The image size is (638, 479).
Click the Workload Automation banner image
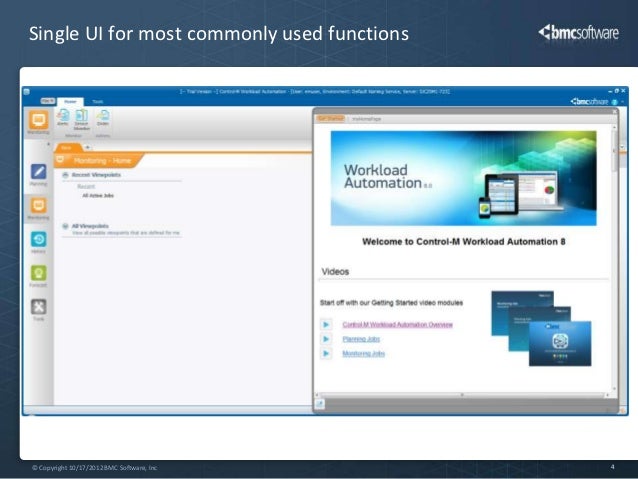click(x=463, y=178)
